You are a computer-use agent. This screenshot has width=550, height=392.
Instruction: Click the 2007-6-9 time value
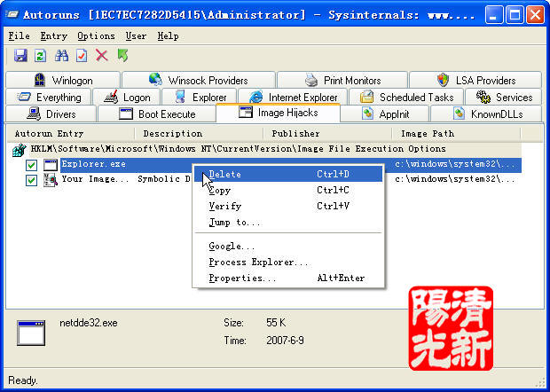(x=285, y=341)
